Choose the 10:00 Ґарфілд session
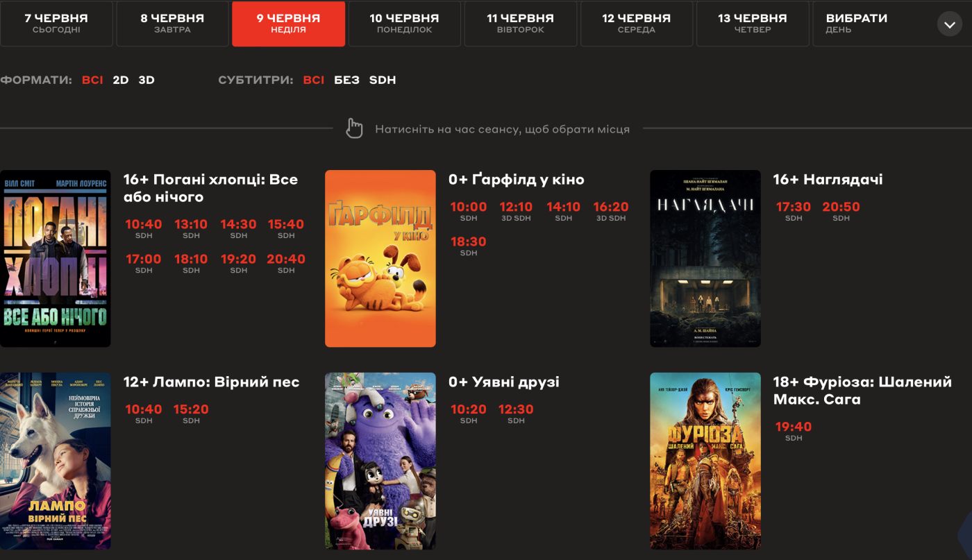The height and width of the screenshot is (560, 972). 469,211
